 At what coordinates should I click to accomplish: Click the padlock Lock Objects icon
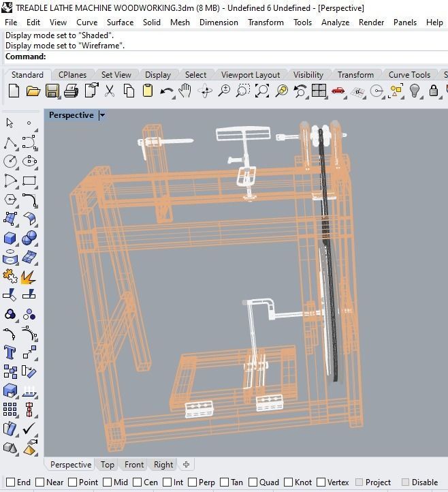pos(434,91)
